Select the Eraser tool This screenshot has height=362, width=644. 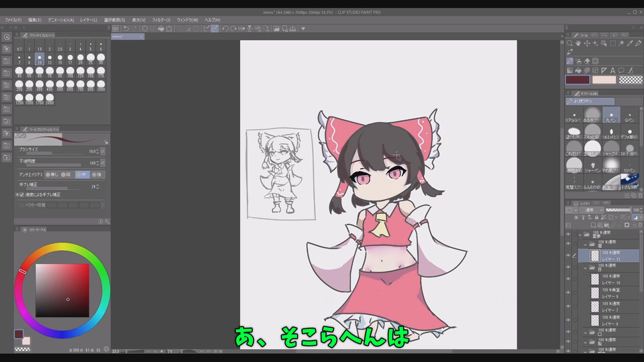[x=587, y=61]
